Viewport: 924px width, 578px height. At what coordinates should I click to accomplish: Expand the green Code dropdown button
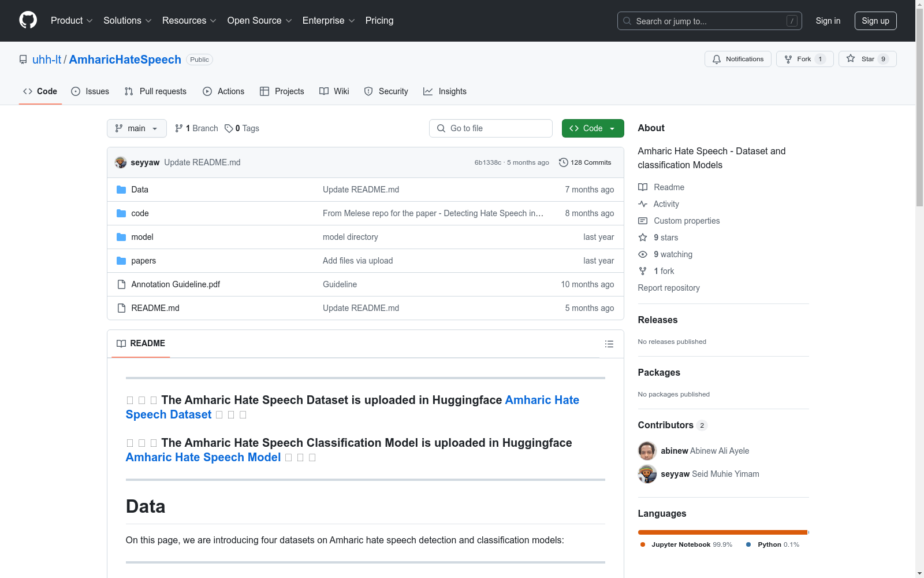pos(593,128)
